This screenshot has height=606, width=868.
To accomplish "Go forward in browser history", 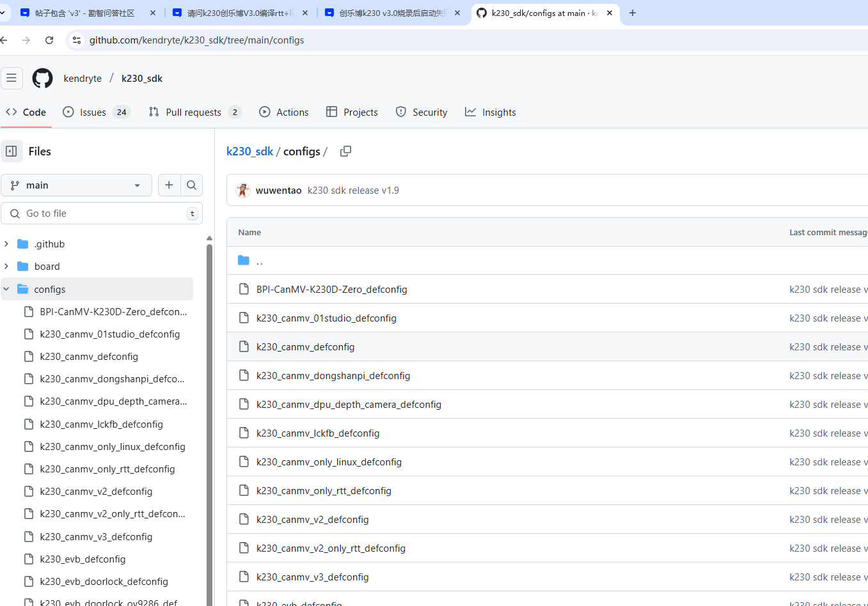I will click(x=26, y=40).
